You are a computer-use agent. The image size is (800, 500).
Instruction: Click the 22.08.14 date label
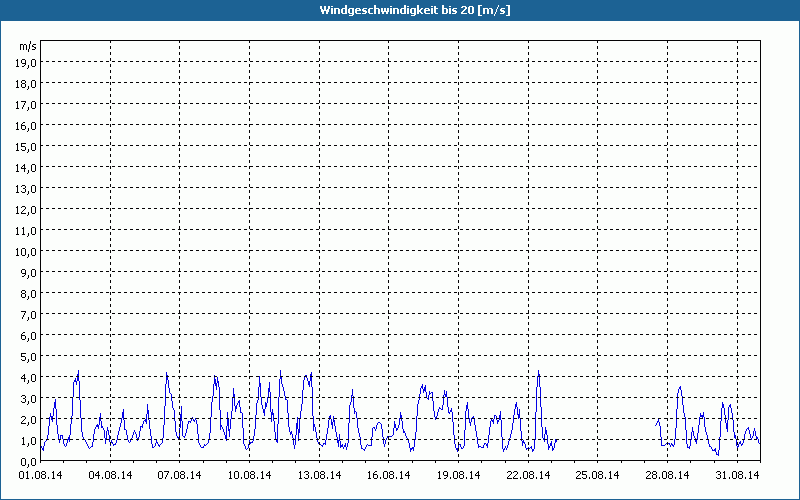tap(528, 475)
